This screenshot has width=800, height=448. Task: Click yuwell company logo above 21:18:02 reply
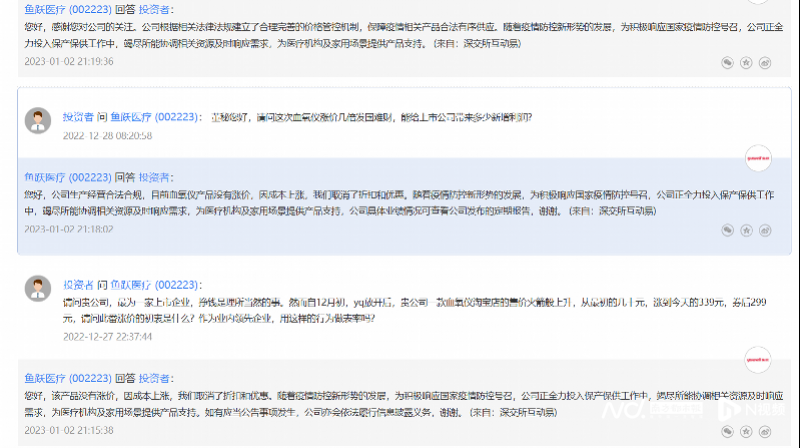click(758, 158)
